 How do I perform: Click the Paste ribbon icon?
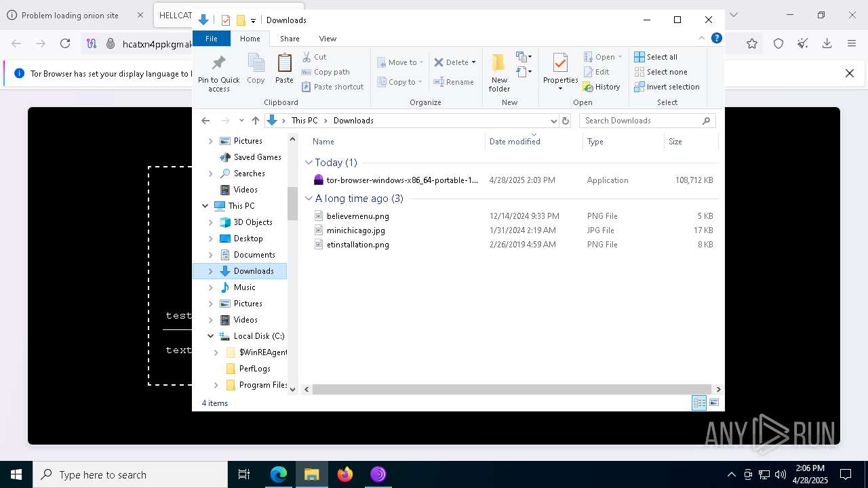pyautogui.click(x=284, y=68)
